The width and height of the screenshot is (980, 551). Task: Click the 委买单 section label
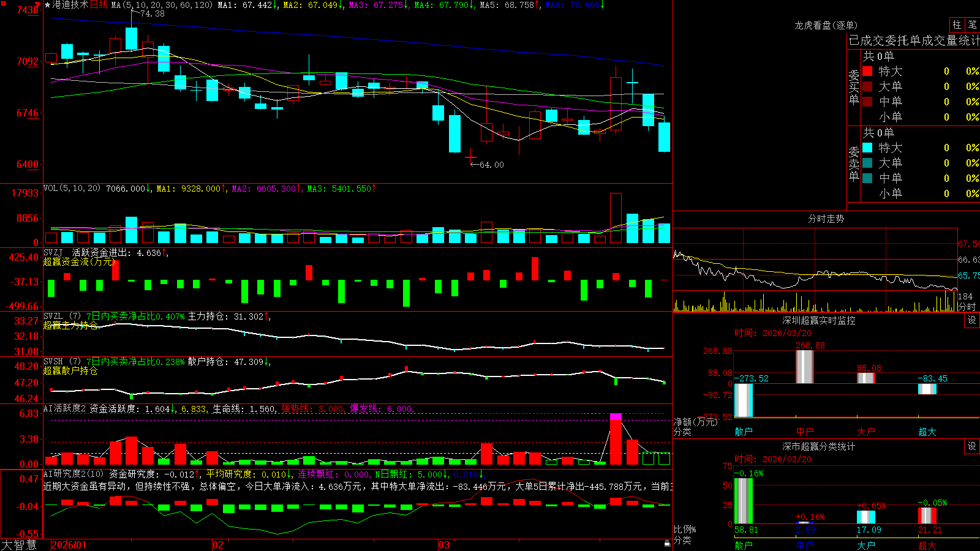pyautogui.click(x=854, y=87)
